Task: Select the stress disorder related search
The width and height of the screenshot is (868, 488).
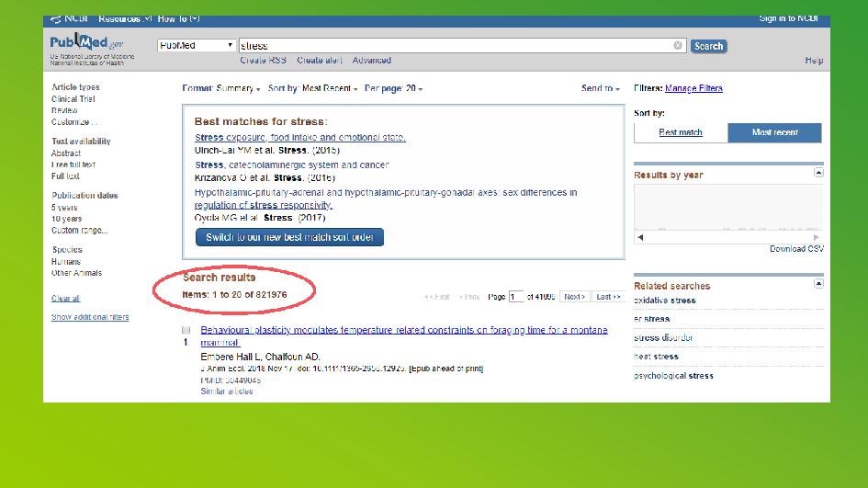Action: click(x=663, y=338)
